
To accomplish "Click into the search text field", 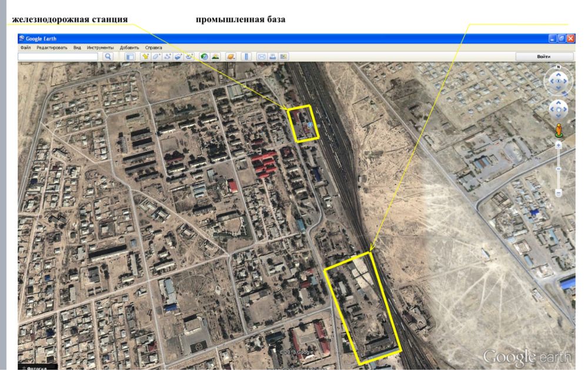I will pyautogui.click(x=58, y=56).
